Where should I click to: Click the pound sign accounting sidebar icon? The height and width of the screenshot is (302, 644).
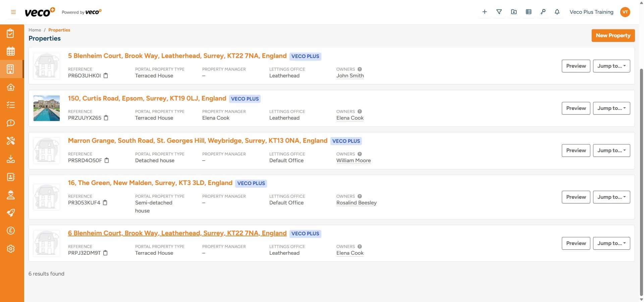[11, 231]
